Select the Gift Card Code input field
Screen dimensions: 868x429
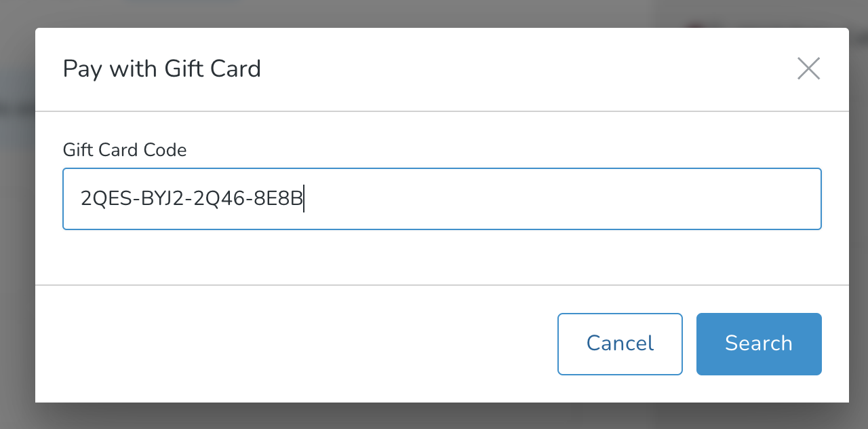pyautogui.click(x=441, y=198)
